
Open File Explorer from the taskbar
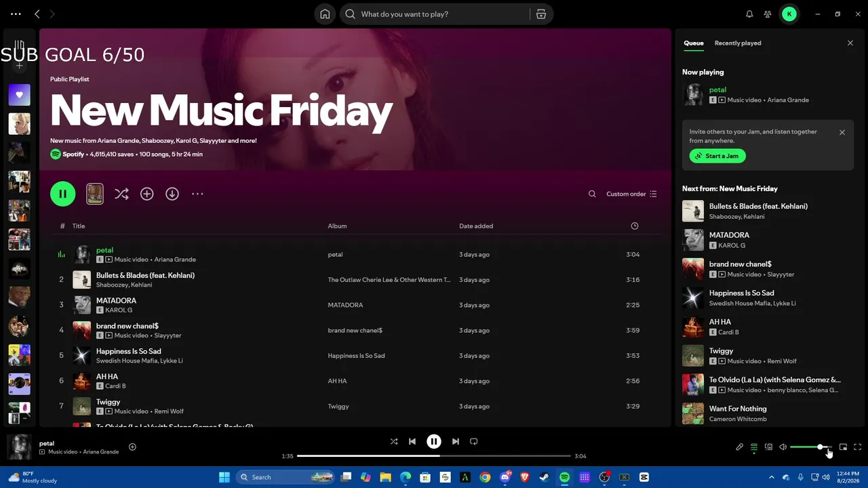coord(385,477)
